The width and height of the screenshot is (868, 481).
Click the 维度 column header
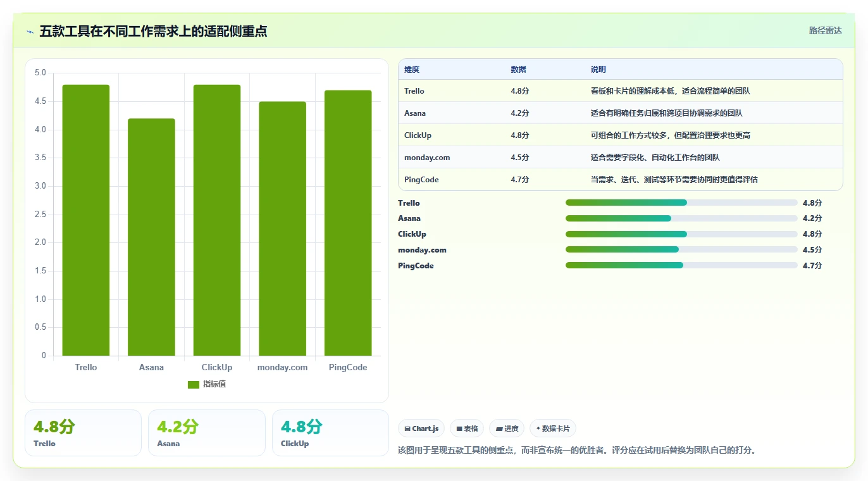(412, 70)
